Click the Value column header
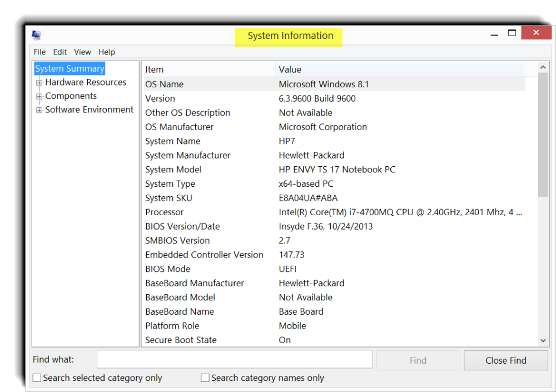556x392 pixels. pos(400,70)
